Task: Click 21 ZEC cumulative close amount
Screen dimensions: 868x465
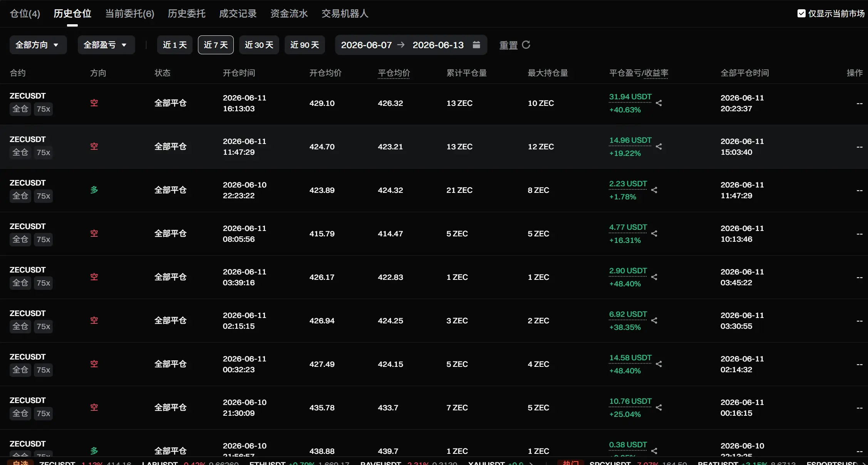Action: (x=459, y=190)
